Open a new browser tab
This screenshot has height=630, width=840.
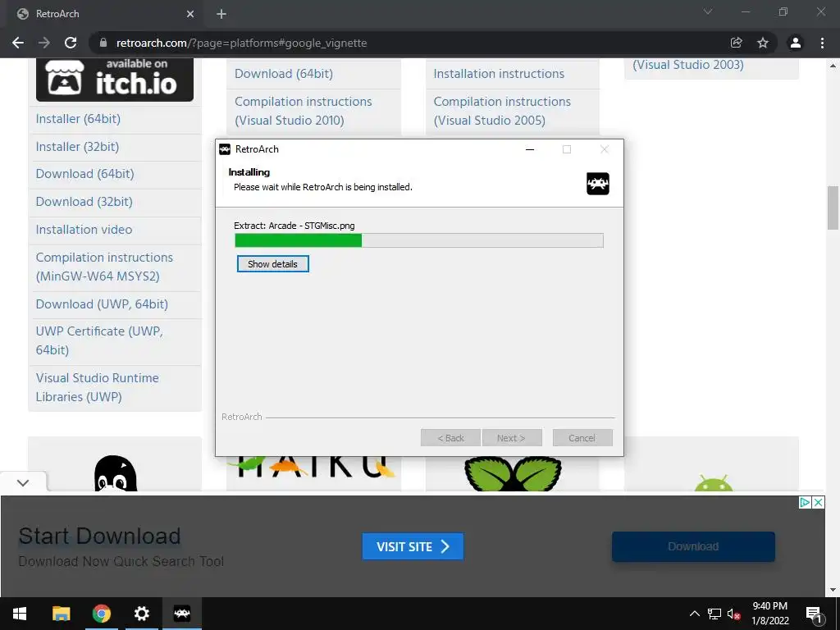click(221, 14)
